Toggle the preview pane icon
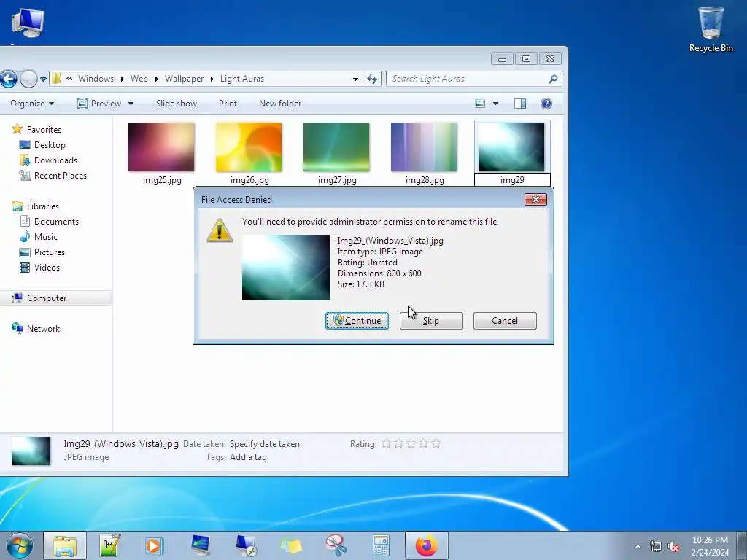 coord(520,104)
